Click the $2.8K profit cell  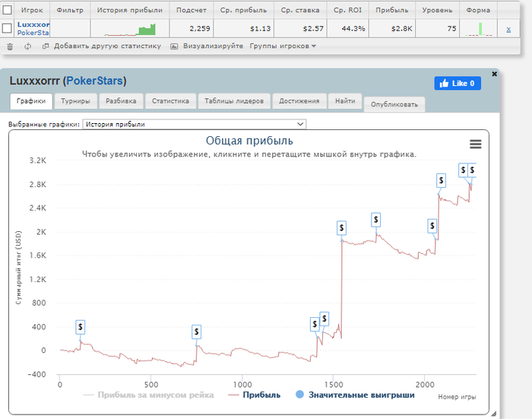392,29
